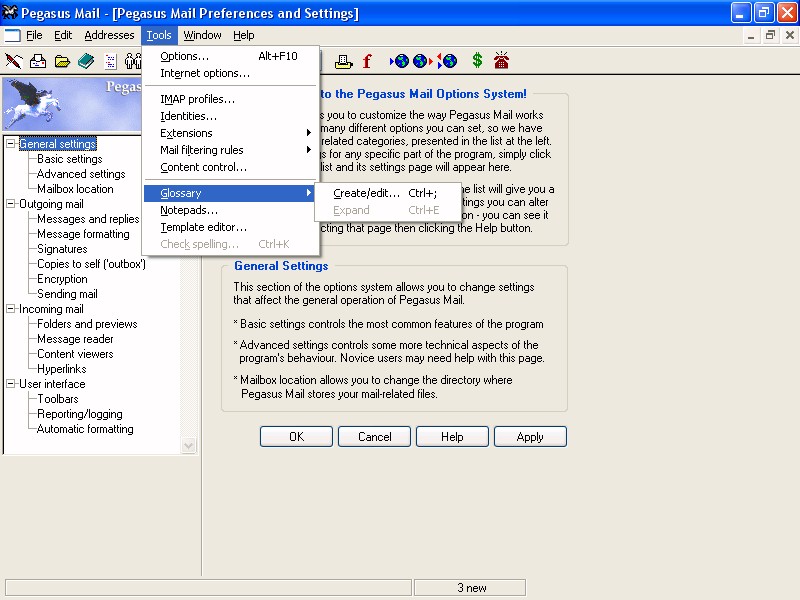Click the Apply button

coord(530,437)
